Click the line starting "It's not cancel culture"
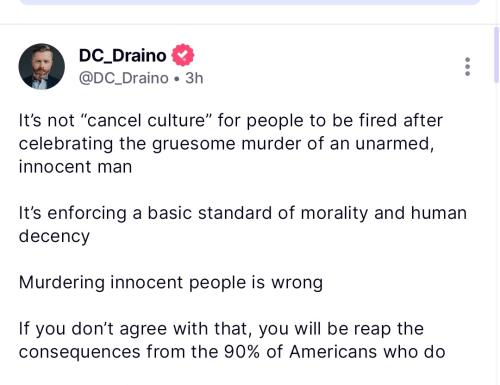The image size is (500, 385). pos(231,121)
